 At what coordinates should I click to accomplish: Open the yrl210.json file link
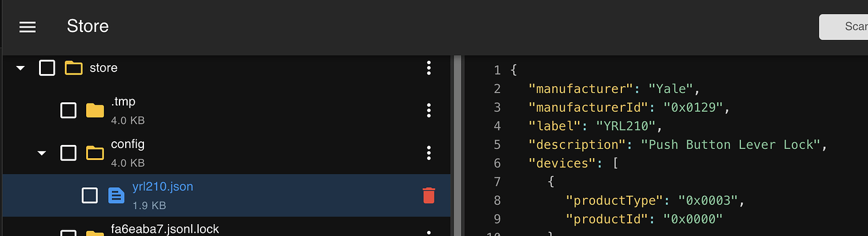(x=162, y=187)
